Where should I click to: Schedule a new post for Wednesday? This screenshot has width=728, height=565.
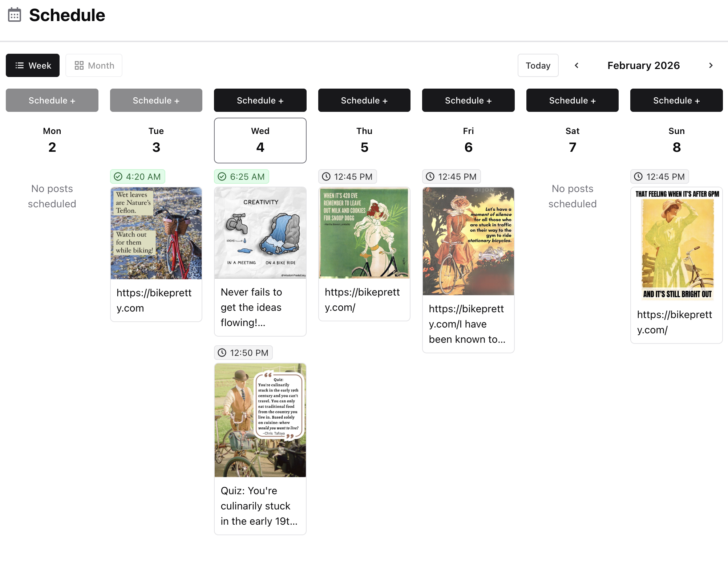[260, 101]
